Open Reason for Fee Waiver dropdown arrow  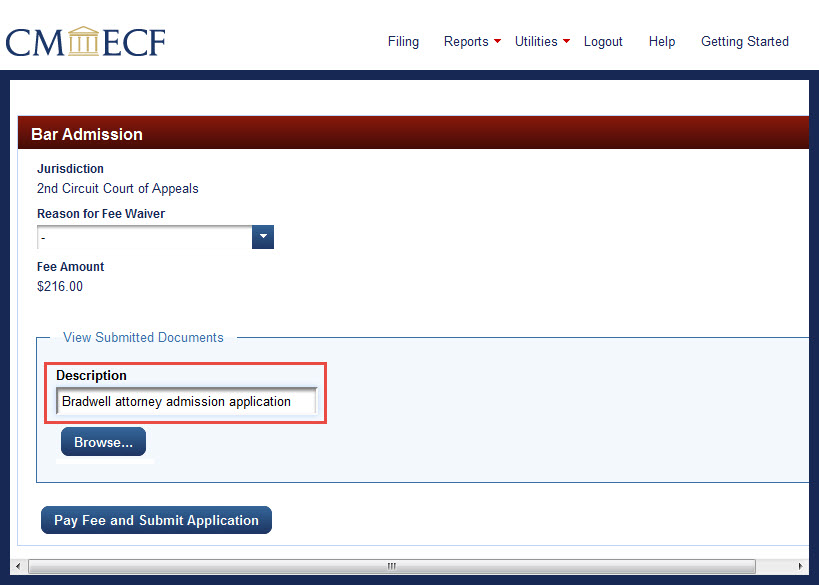pos(263,237)
